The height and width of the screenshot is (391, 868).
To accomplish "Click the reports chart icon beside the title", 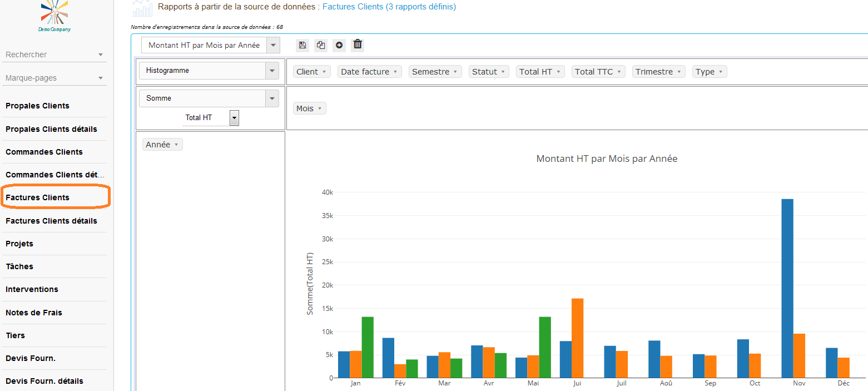I will pyautogui.click(x=142, y=8).
